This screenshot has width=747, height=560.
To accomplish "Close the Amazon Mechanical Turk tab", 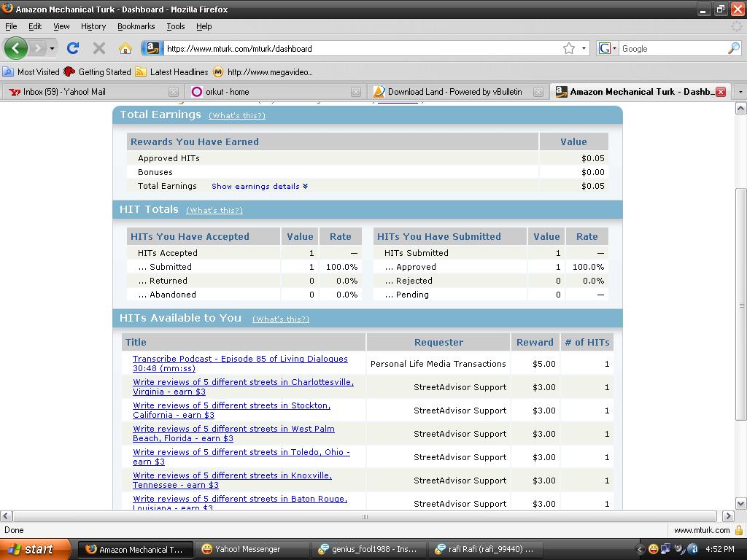I will click(x=721, y=91).
